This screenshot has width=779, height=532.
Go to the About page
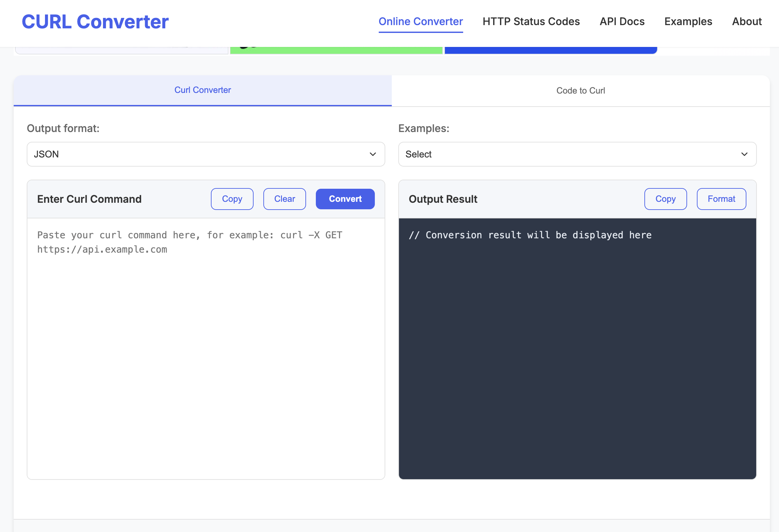[747, 22]
